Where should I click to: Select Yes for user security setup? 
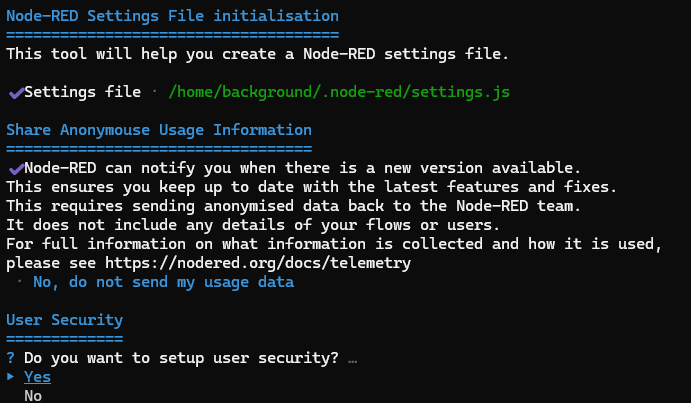[x=37, y=377]
